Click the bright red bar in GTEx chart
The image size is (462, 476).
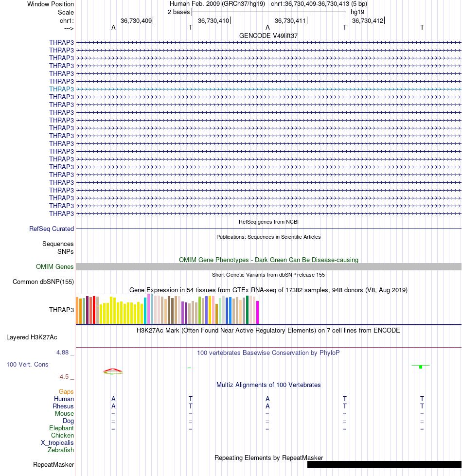pyautogui.click(x=94, y=310)
